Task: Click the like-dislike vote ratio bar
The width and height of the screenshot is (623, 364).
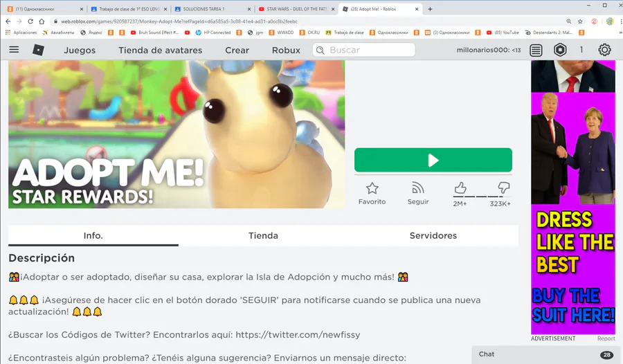Action: click(x=482, y=197)
